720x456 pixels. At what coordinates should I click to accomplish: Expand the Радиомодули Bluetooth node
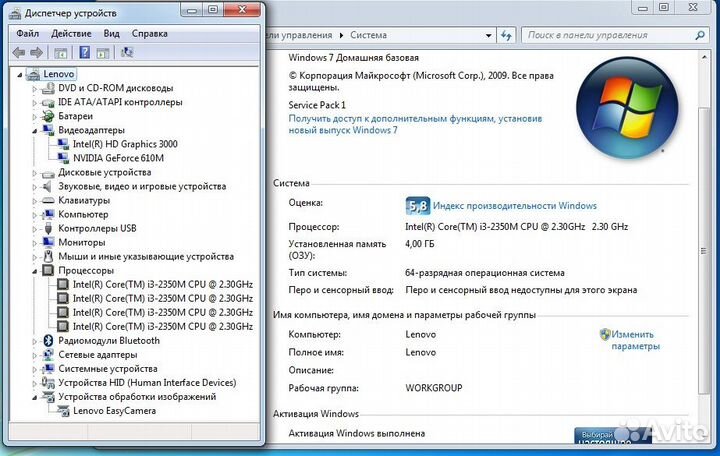point(34,341)
